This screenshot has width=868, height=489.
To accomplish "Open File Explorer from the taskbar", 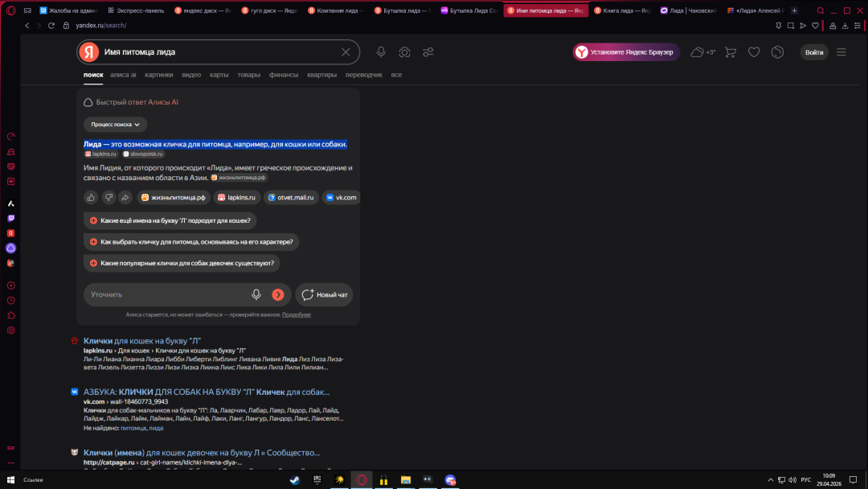I will coord(406,480).
